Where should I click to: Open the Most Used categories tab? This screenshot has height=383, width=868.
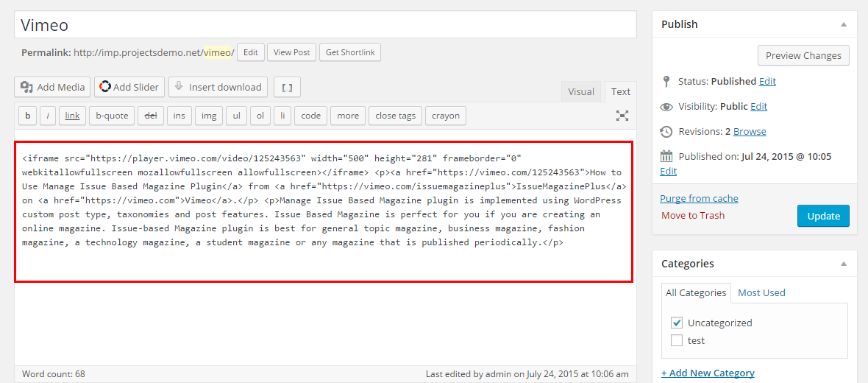(x=761, y=292)
